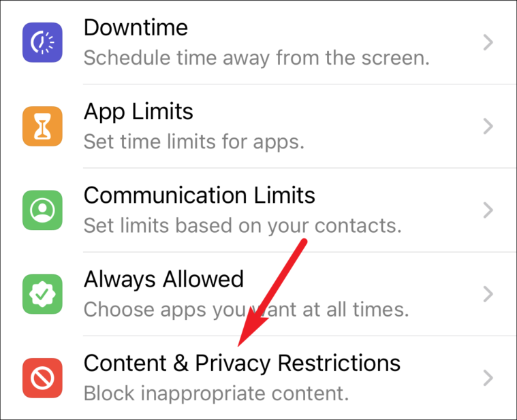Select the App Limits title

[138, 112]
